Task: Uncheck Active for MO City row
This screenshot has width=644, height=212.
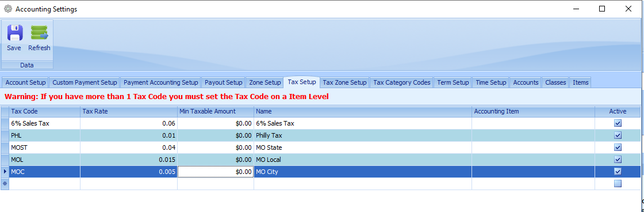Action: pyautogui.click(x=618, y=171)
